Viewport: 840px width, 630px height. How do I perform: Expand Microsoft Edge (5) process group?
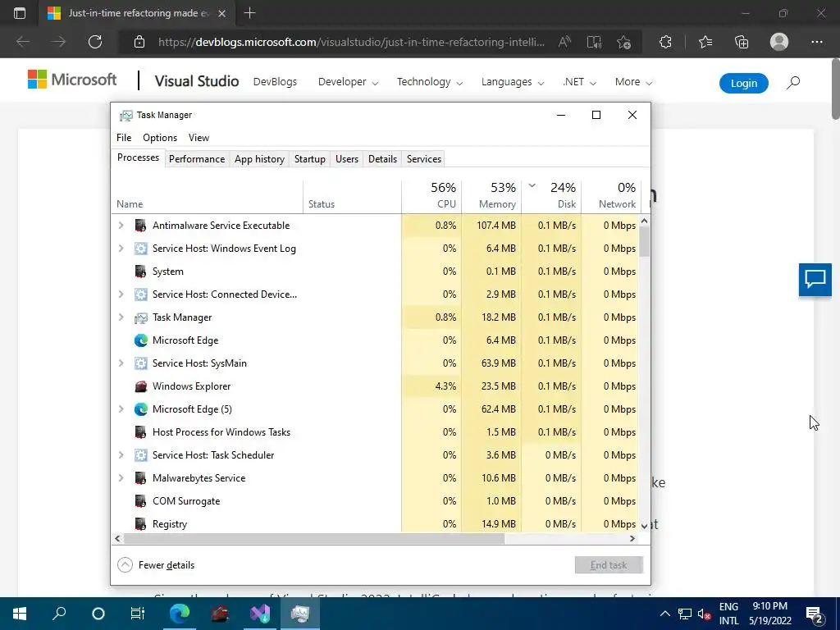121,409
